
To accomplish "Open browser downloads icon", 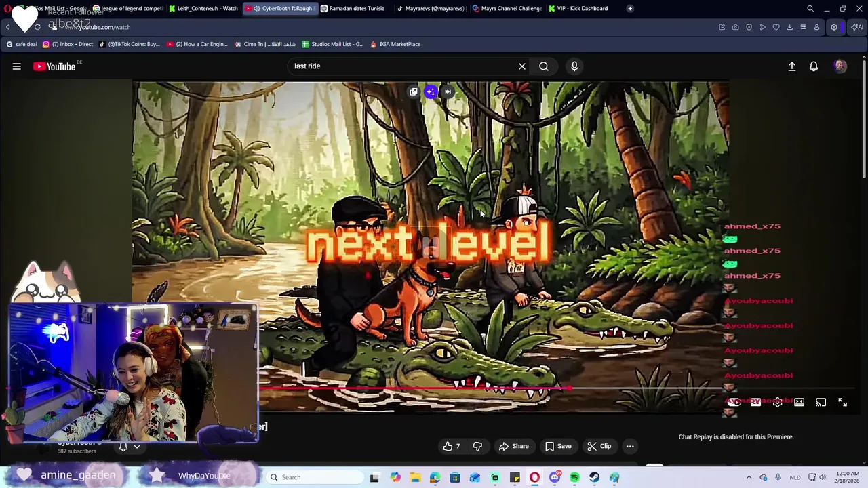I will (789, 27).
